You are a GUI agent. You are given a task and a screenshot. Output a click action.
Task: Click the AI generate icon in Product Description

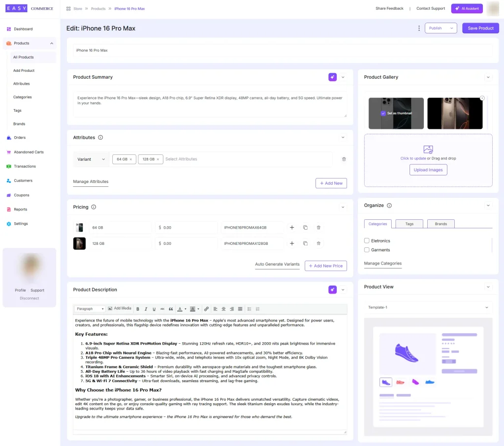[x=332, y=290]
